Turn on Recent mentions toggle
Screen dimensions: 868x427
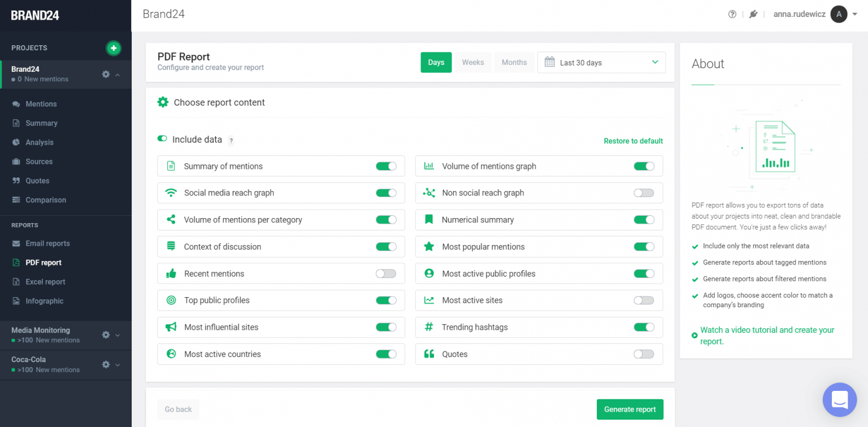386,274
